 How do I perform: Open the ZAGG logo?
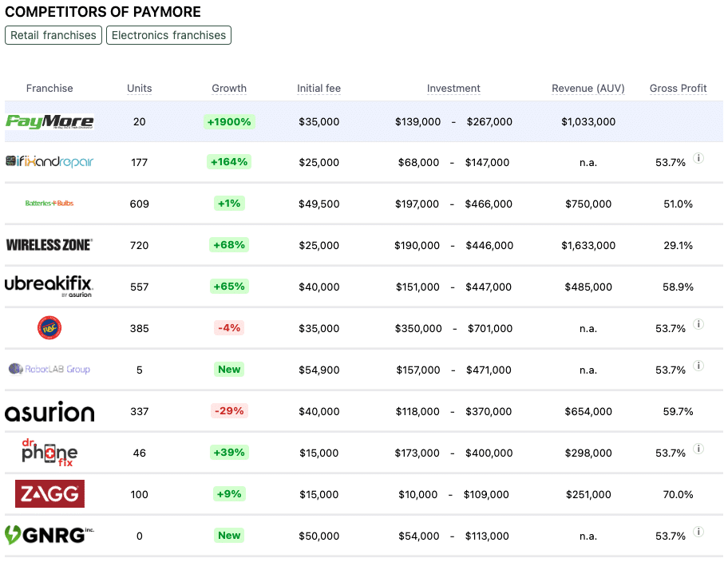pos(49,493)
